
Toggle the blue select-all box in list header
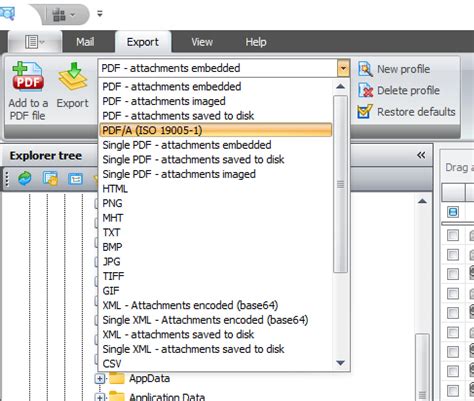(453, 212)
